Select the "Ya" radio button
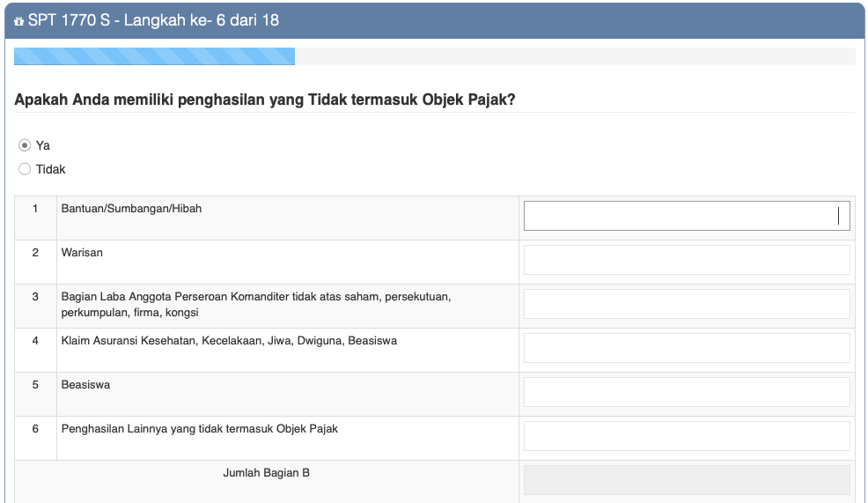Screen dimensions: 868x503 point(25,145)
